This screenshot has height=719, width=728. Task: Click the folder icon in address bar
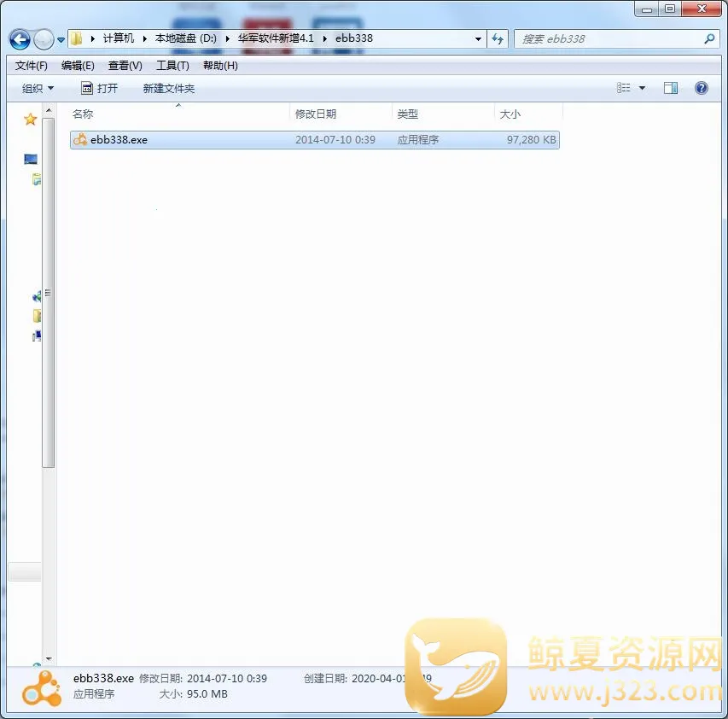point(77,38)
